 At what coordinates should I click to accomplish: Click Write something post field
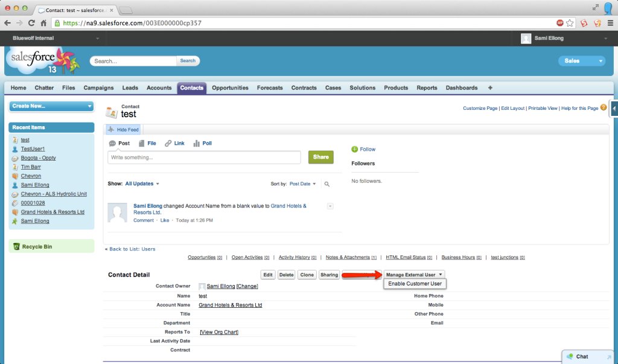point(204,158)
